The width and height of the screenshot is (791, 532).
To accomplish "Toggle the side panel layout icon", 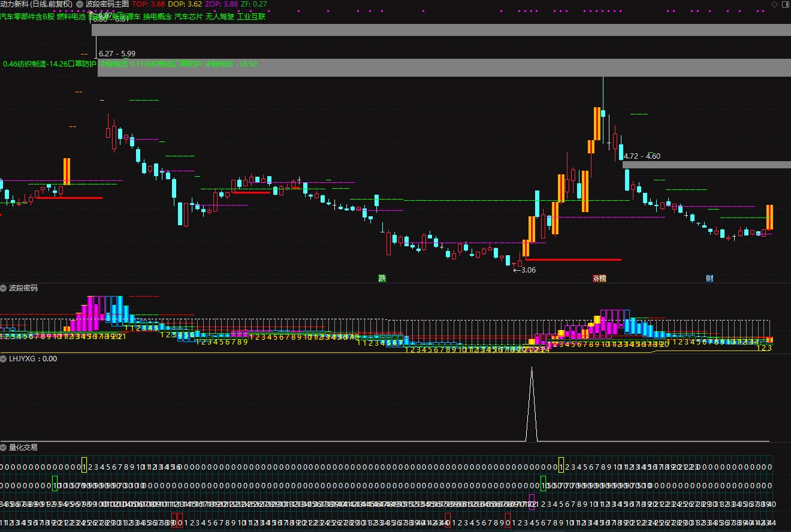I will (x=785, y=4).
